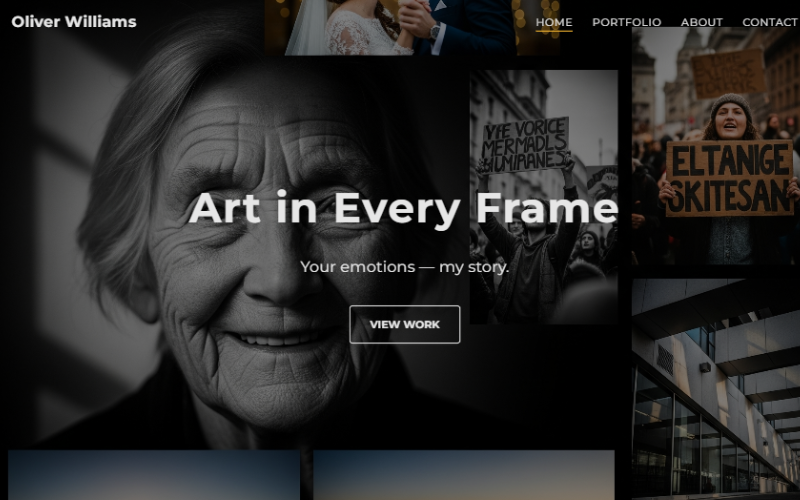Screen dimensions: 800x500
Task: Click the handwritten sign in monochrome protest photo
Action: (x=526, y=145)
